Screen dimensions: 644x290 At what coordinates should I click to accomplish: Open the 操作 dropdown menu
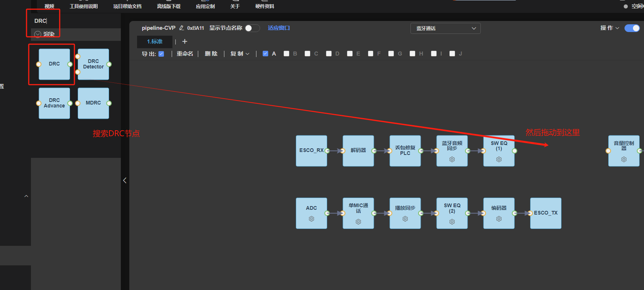pyautogui.click(x=610, y=28)
